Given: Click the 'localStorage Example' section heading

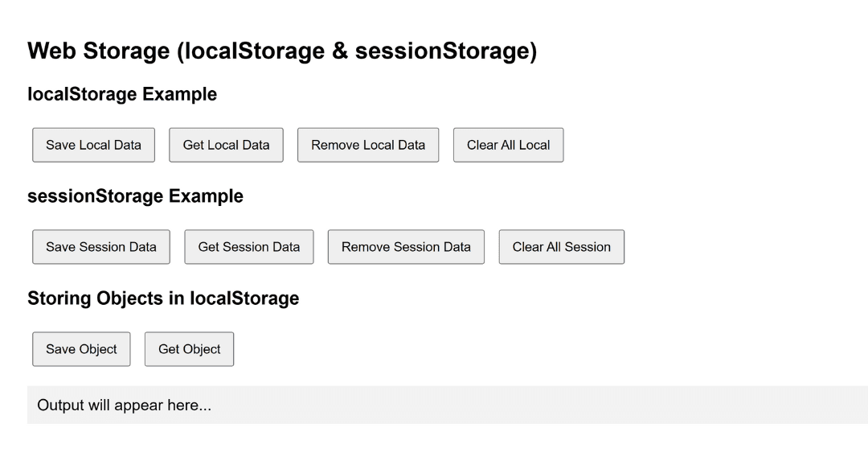Looking at the screenshot, I should 122,94.
